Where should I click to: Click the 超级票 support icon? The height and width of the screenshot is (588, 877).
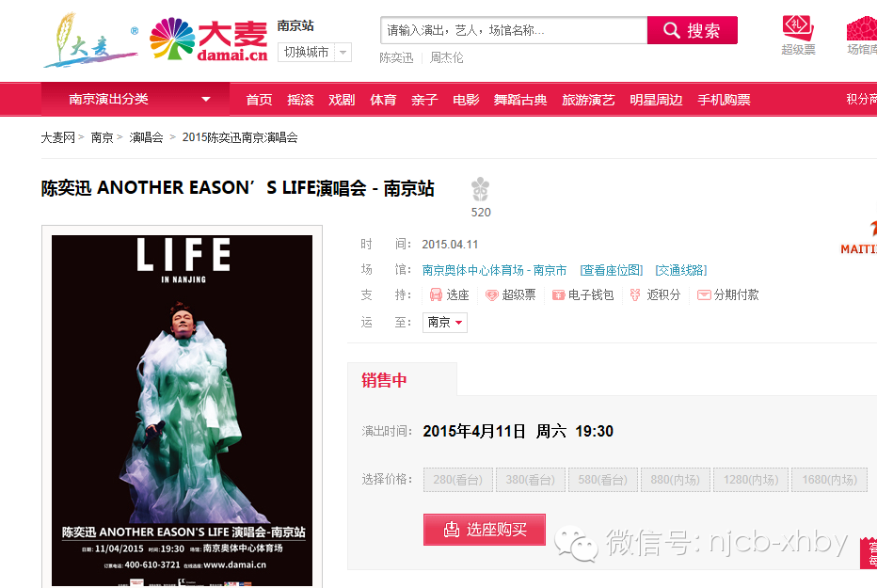(x=491, y=295)
